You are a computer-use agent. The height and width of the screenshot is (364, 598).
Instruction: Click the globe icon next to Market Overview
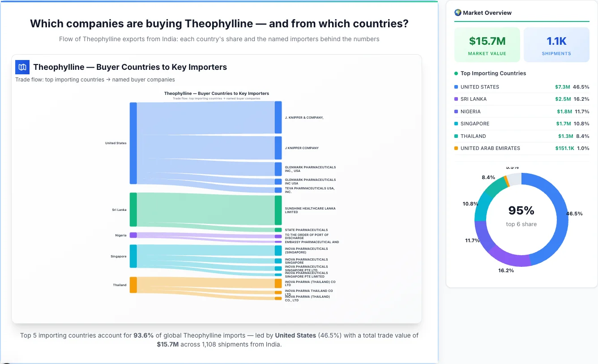457,13
